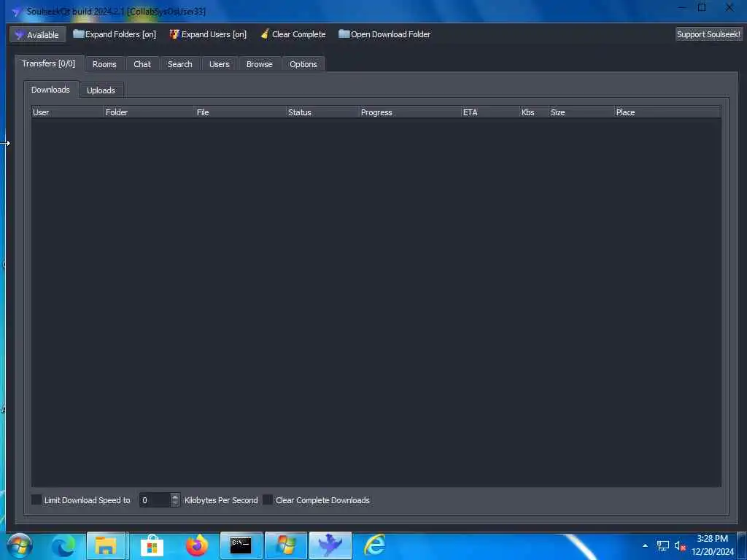Sort by the File column header
This screenshot has width=747, height=560.
[241, 112]
